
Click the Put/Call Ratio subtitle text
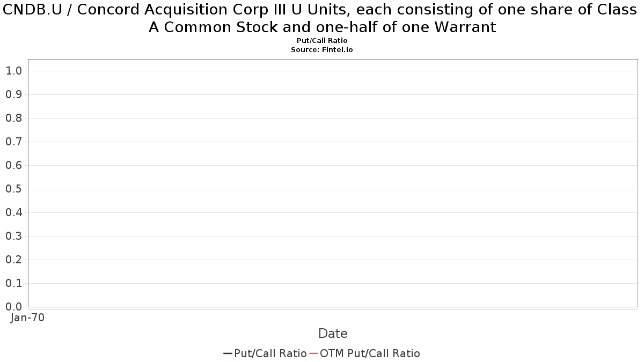click(322, 41)
